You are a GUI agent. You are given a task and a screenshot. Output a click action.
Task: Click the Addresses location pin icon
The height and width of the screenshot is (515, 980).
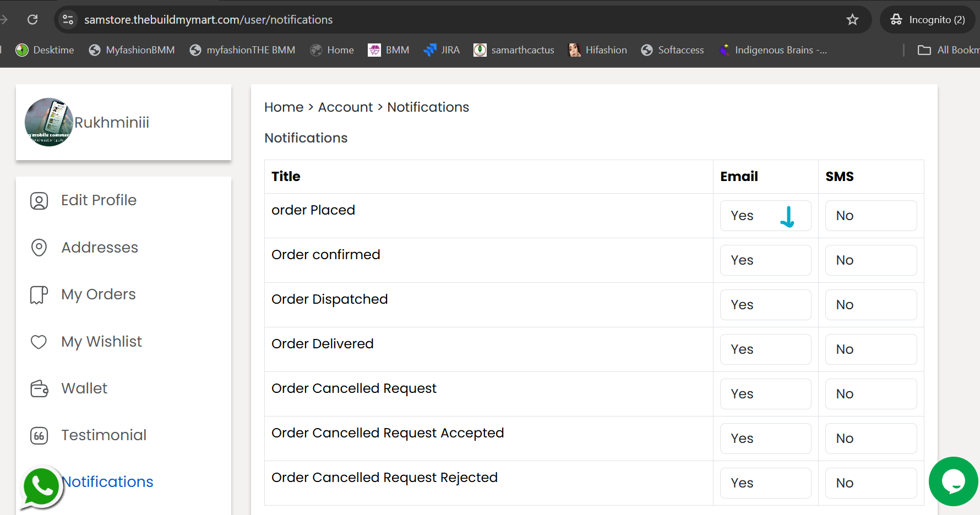click(x=39, y=248)
